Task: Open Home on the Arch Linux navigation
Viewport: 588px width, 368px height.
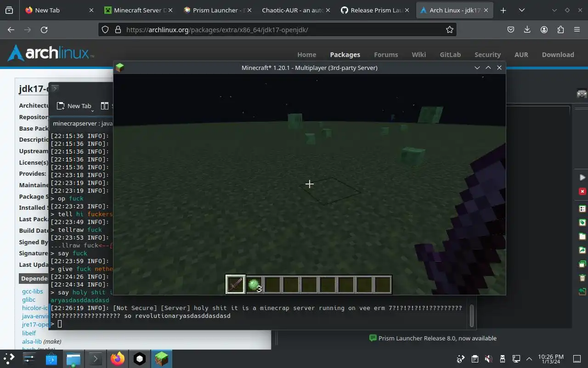Action: click(306, 54)
